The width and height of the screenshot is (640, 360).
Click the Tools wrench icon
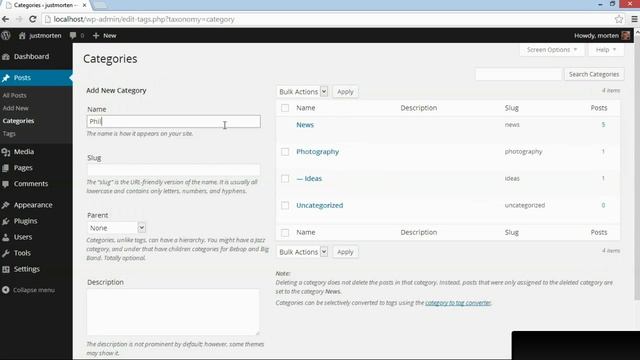[x=6, y=253]
